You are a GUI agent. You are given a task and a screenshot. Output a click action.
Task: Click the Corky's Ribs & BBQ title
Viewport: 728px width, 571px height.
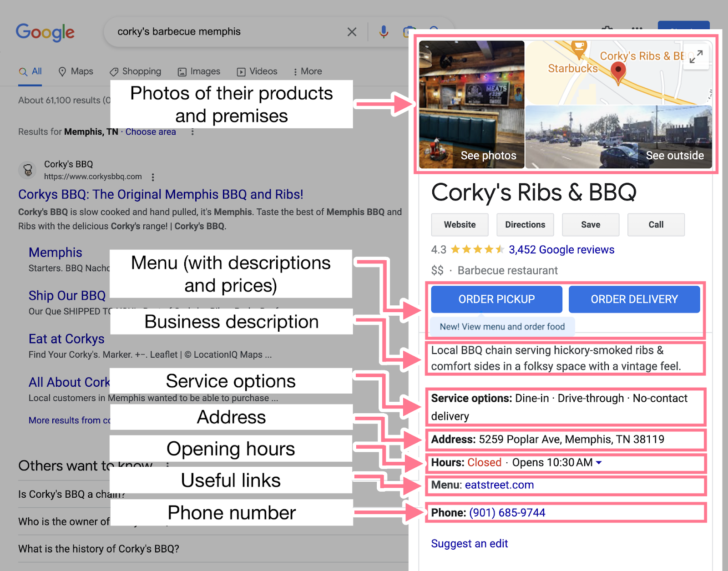tap(534, 192)
